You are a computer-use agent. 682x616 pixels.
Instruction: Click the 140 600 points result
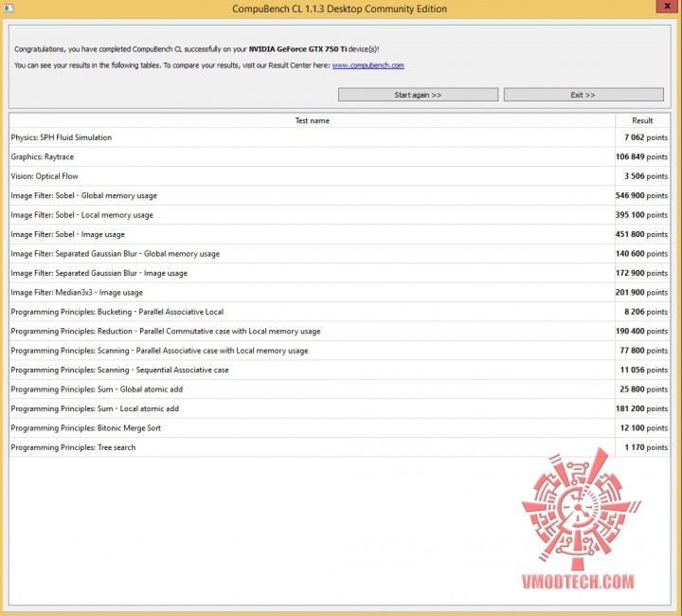point(641,254)
